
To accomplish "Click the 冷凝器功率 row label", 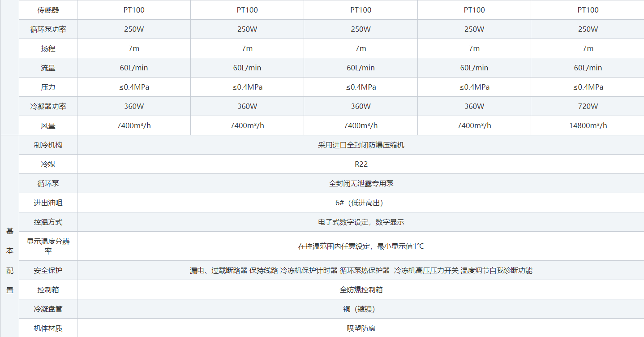I will [48, 106].
